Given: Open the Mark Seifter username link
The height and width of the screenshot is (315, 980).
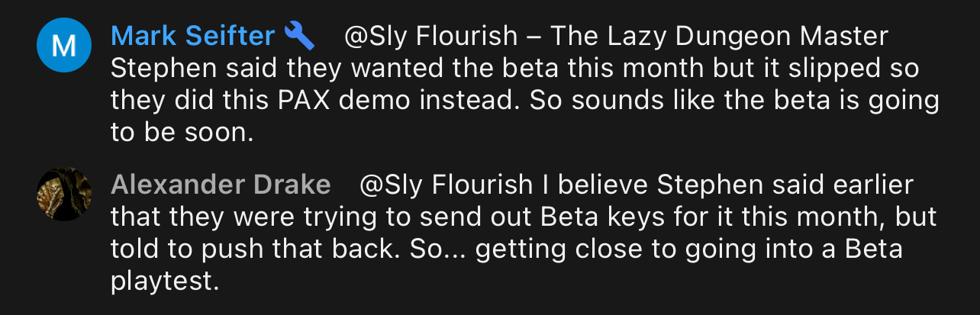Looking at the screenshot, I should coord(193,36).
